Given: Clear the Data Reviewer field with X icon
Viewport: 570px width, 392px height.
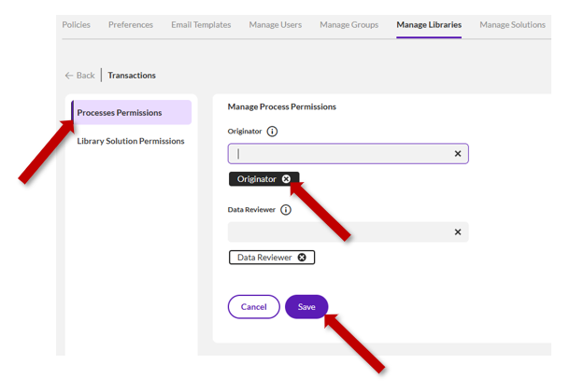Looking at the screenshot, I should 458,232.
